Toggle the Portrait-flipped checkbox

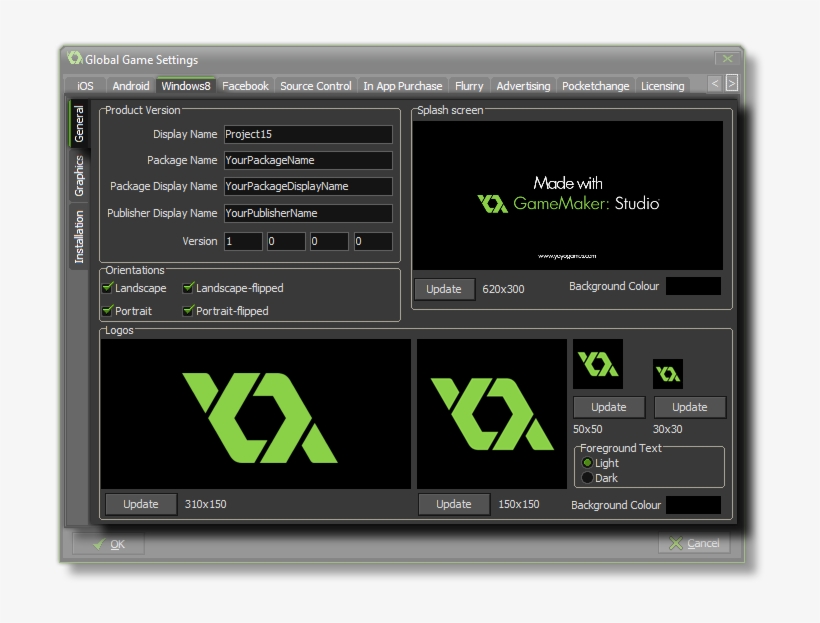[188, 311]
